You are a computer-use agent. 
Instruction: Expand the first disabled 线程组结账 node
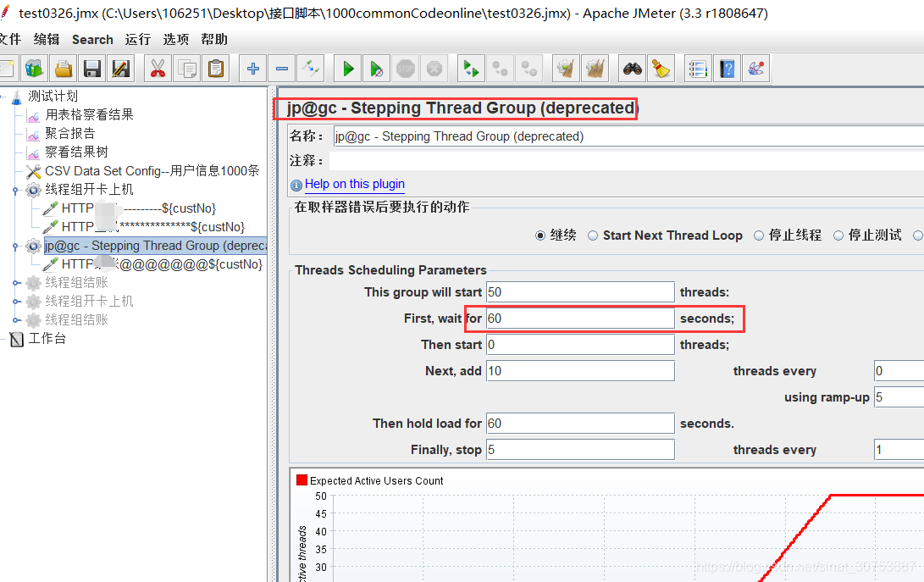(x=16, y=283)
